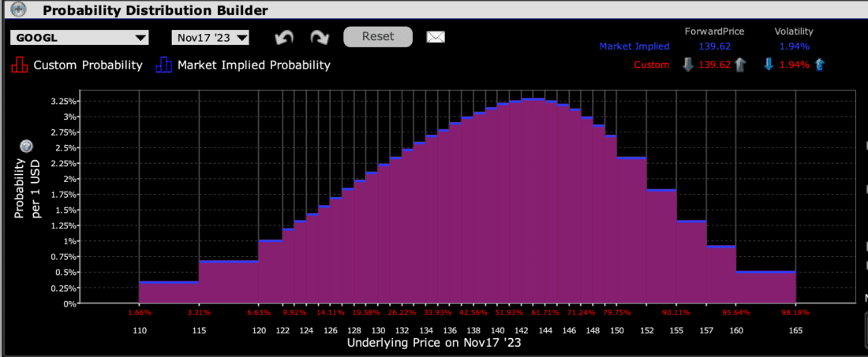Click the 61.71% cumulative probability label
Screen dimensions: 868x357
pos(545,313)
